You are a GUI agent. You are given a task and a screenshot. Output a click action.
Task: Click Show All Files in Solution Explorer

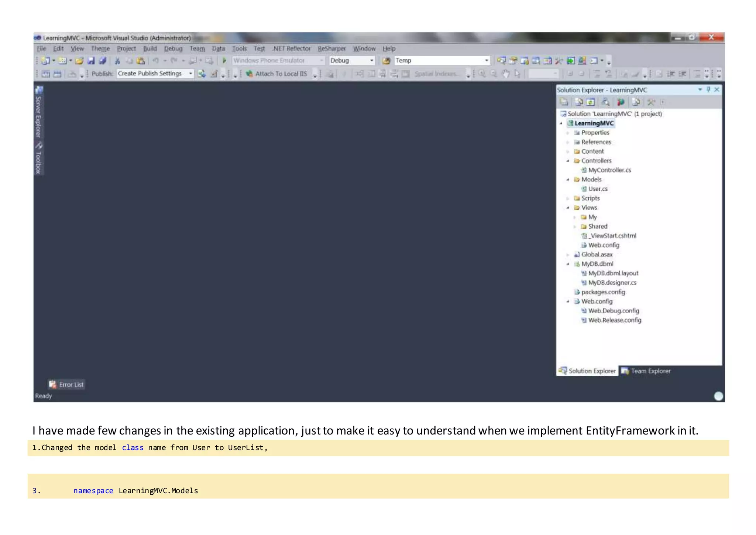point(579,102)
